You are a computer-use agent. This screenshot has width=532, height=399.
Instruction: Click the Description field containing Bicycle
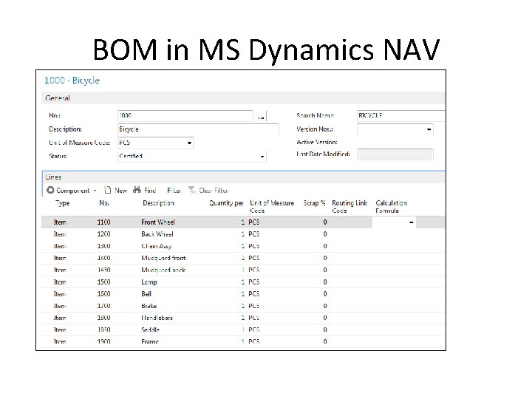coord(198,129)
